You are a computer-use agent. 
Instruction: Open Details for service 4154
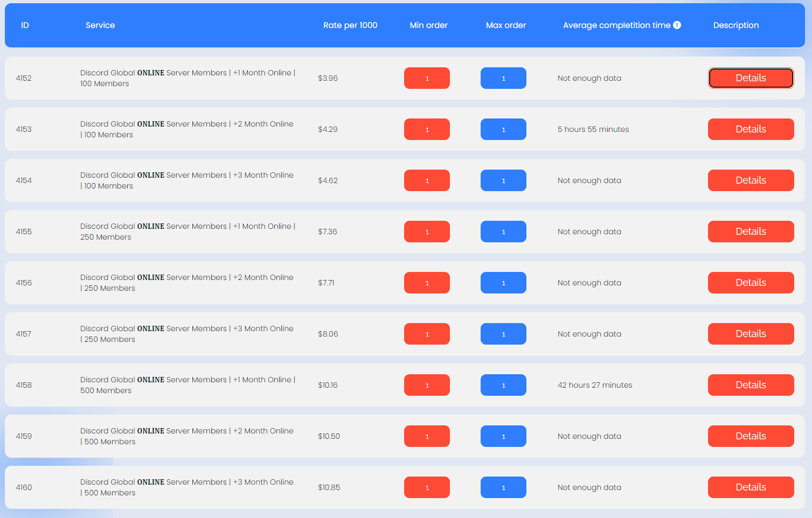pos(751,180)
